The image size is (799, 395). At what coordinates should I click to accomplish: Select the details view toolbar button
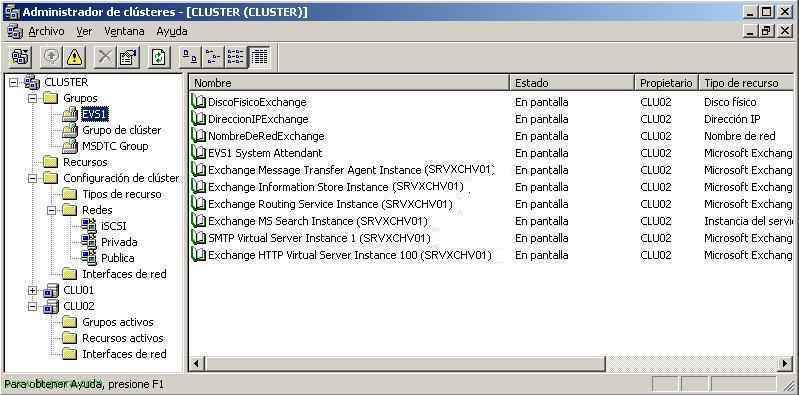tap(259, 57)
